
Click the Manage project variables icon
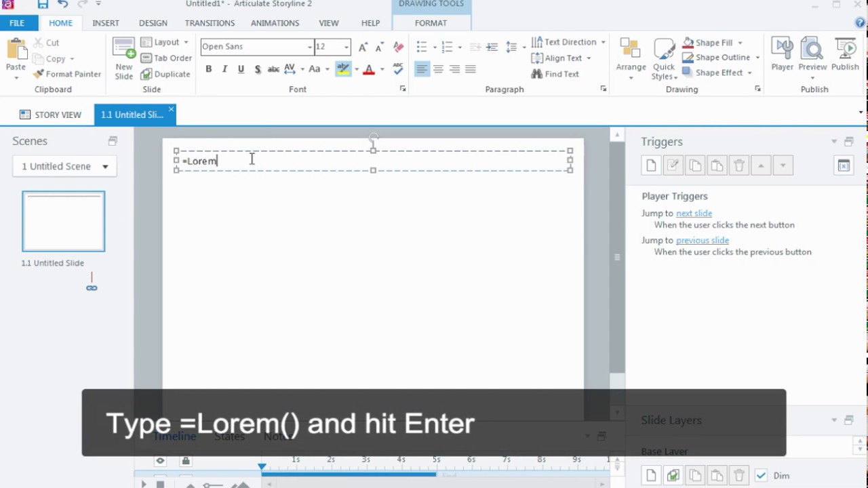click(x=844, y=165)
